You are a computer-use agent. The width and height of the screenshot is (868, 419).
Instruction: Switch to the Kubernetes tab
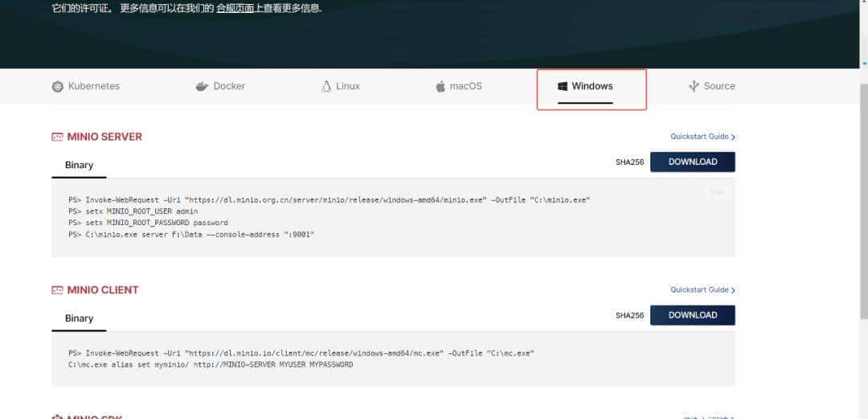coord(86,87)
